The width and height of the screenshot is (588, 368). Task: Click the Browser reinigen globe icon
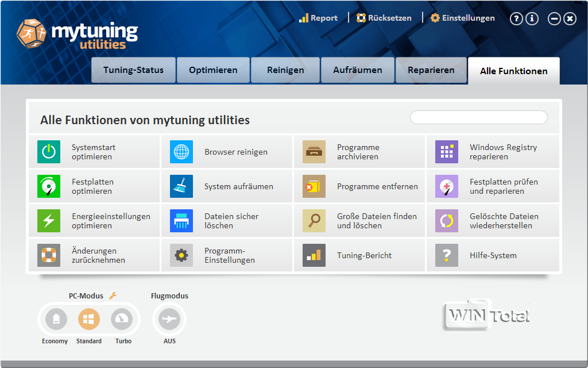tap(181, 152)
